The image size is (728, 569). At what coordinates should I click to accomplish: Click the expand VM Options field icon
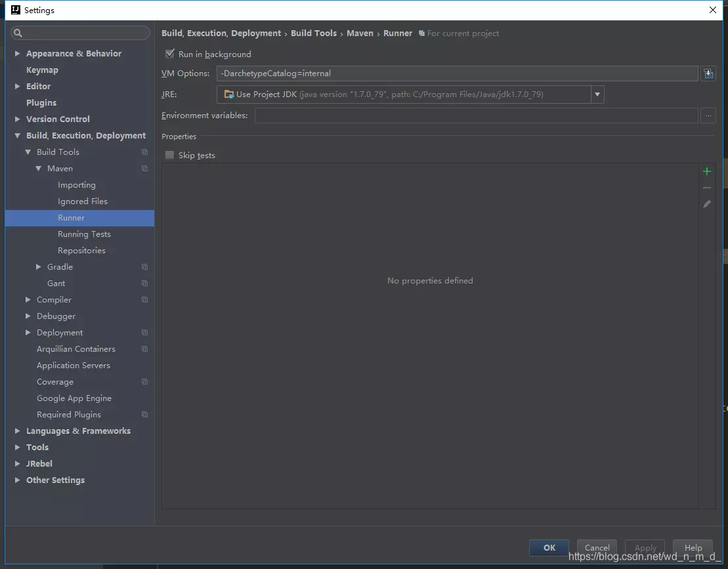[708, 74]
